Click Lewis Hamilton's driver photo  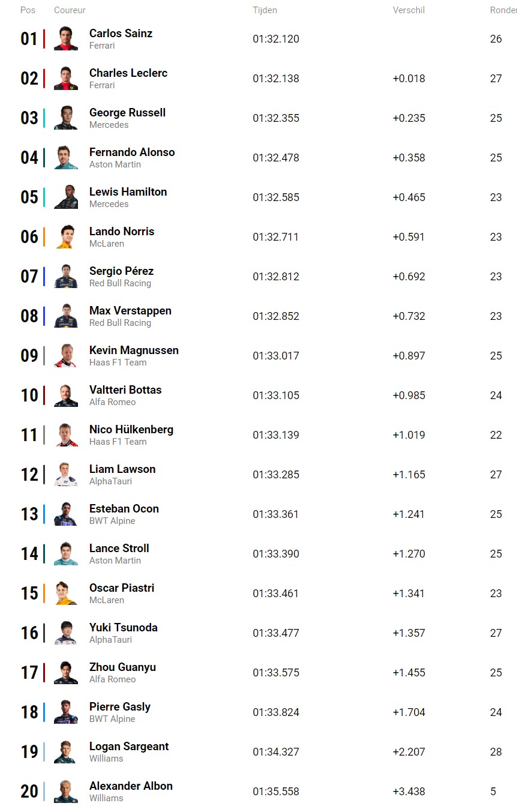point(66,197)
